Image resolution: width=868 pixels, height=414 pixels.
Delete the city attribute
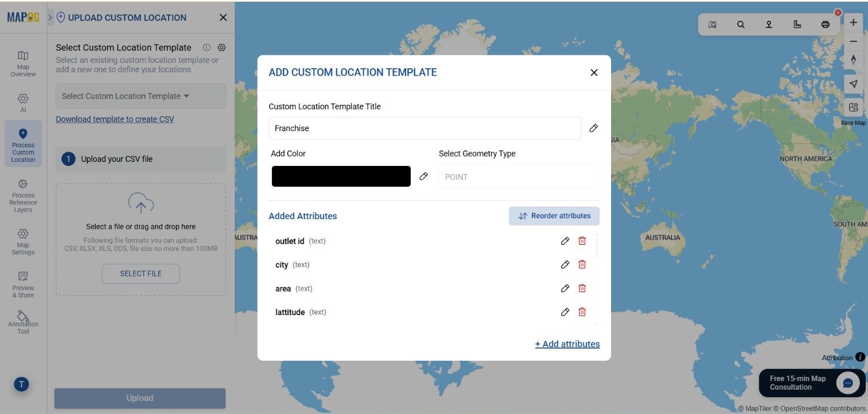[582, 264]
